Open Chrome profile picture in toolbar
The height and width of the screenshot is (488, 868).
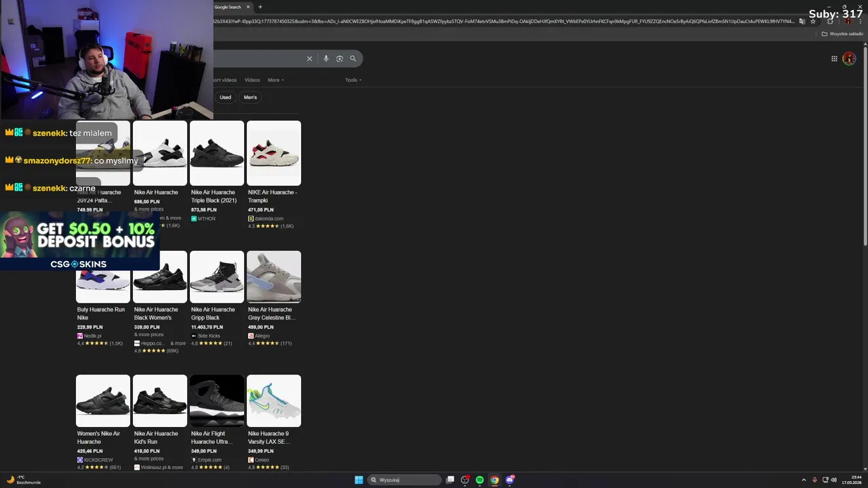[x=848, y=21]
